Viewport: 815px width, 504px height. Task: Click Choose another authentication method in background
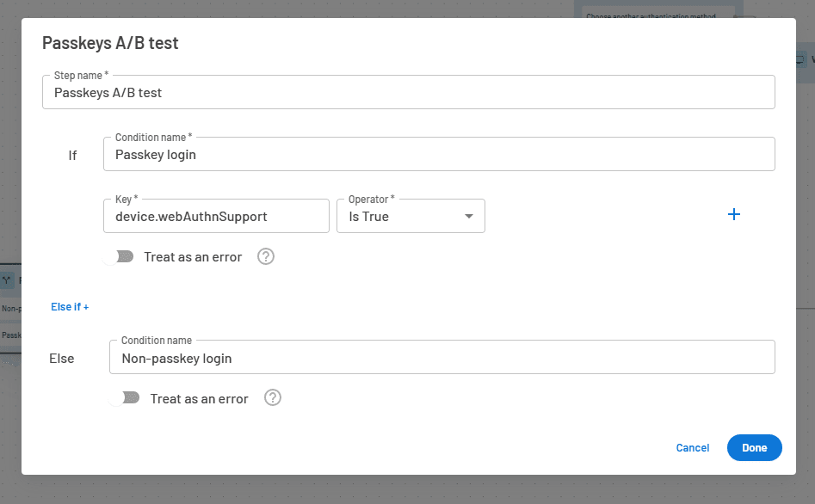[658, 16]
